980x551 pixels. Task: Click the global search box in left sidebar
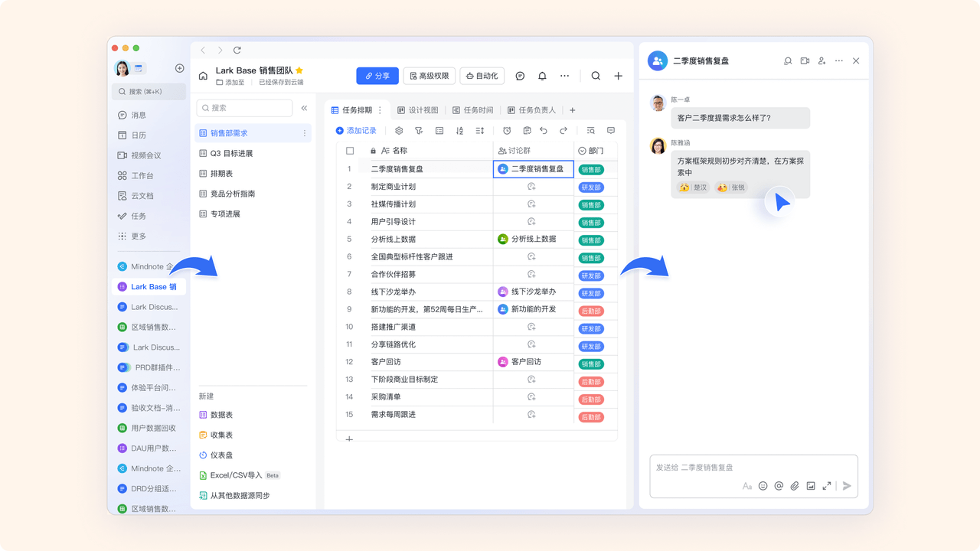click(149, 92)
